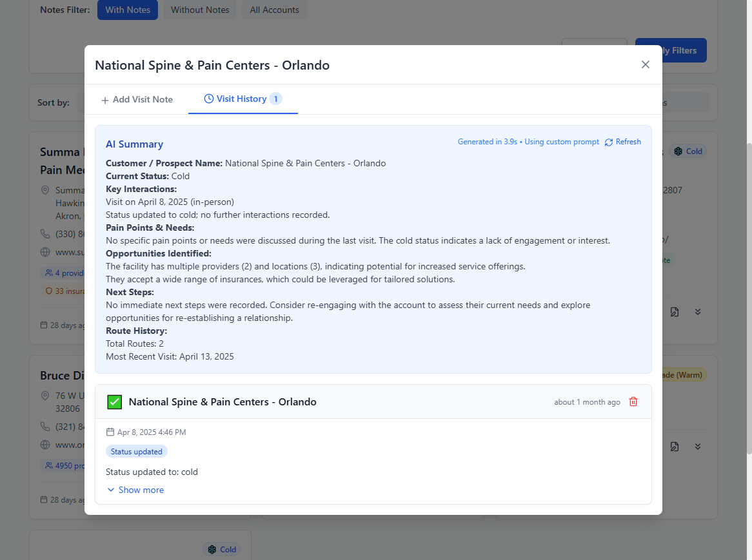
Task: Delete the visit note with trash icon
Action: click(x=633, y=402)
